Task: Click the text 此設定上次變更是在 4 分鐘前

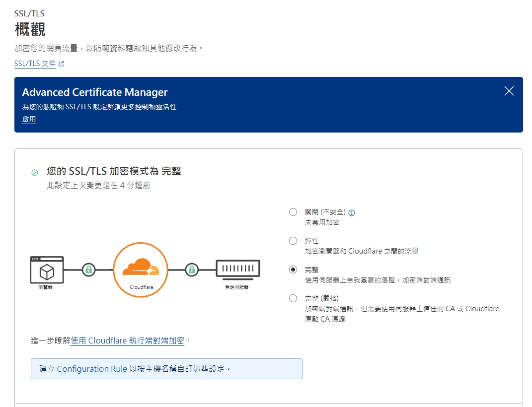Action: click(x=98, y=185)
